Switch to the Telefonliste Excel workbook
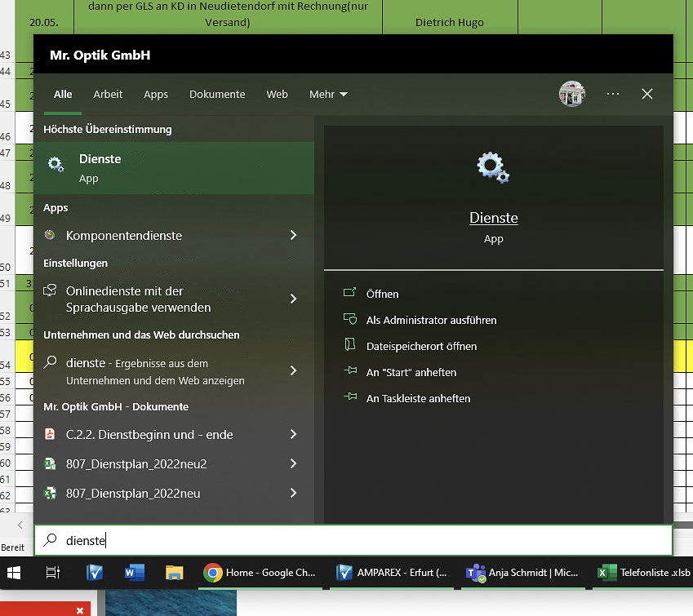 click(642, 573)
